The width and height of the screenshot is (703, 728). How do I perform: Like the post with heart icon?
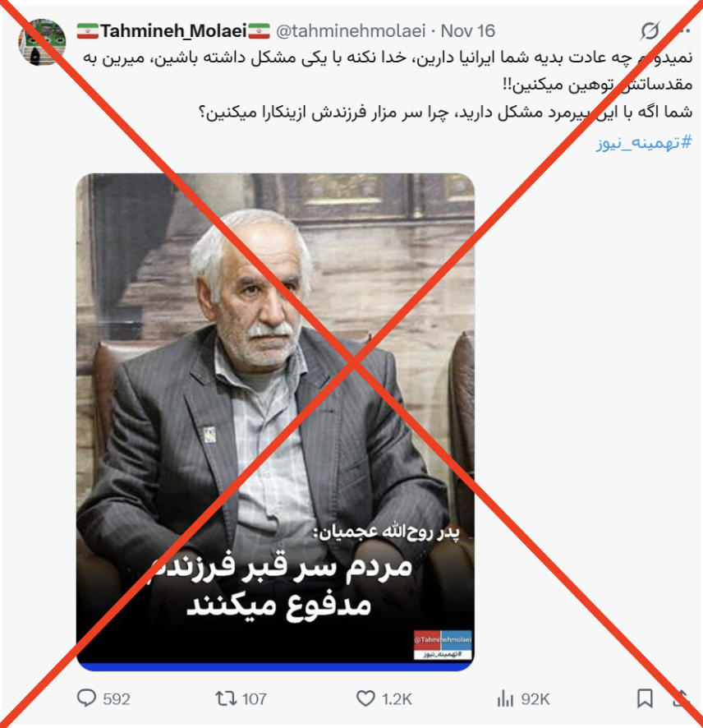(365, 698)
